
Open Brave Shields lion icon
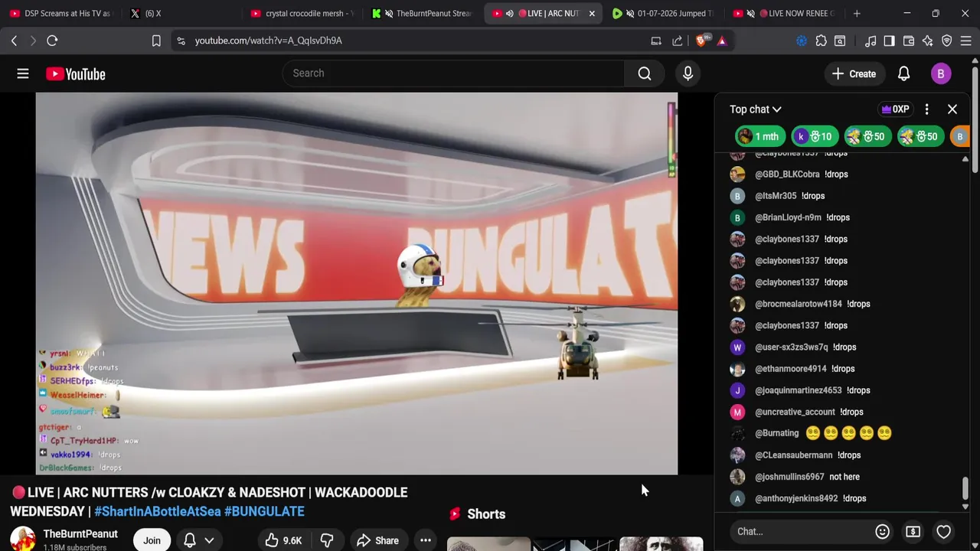701,41
